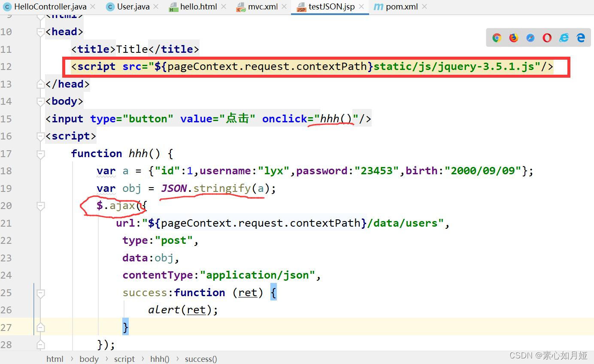Image resolution: width=594 pixels, height=364 pixels.
Task: Open page in Chrome browser icon
Action: tap(497, 38)
